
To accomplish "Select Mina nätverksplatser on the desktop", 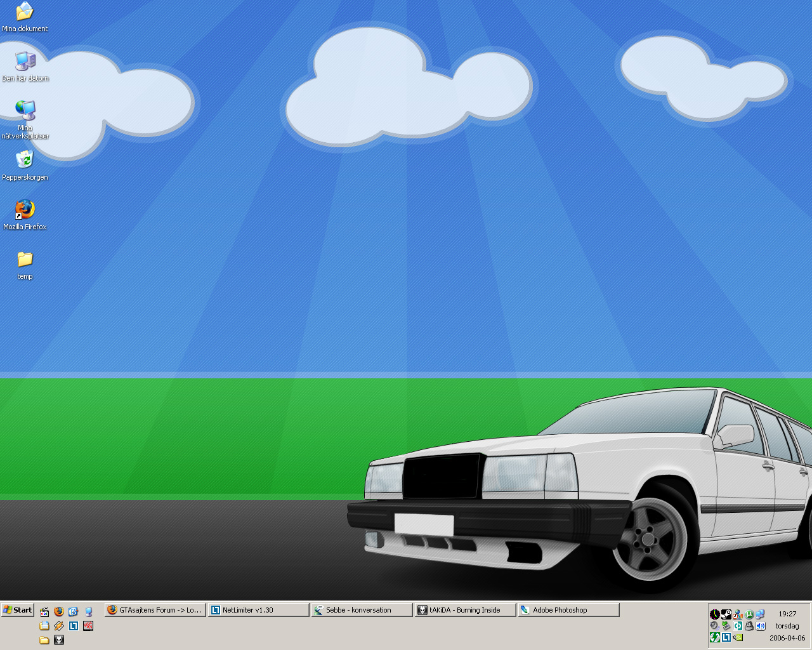I will (x=25, y=119).
